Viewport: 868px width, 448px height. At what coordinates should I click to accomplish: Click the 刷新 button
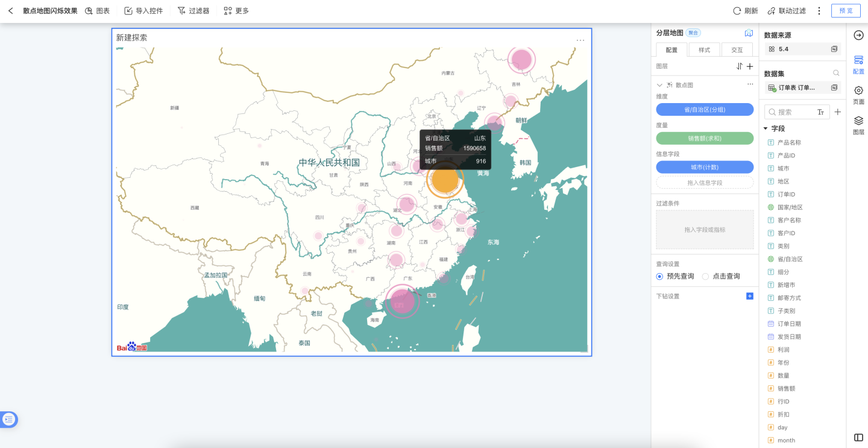pyautogui.click(x=745, y=11)
